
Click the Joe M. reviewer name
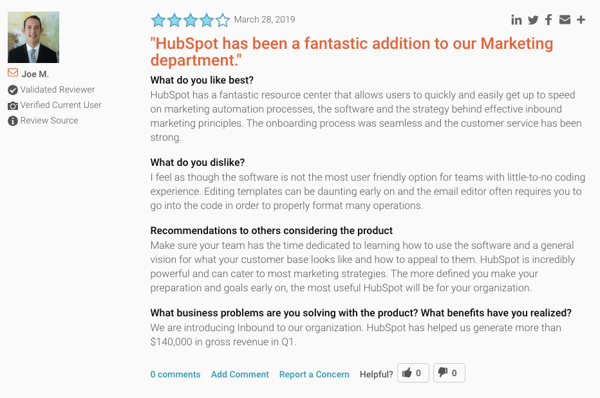pyautogui.click(x=35, y=74)
